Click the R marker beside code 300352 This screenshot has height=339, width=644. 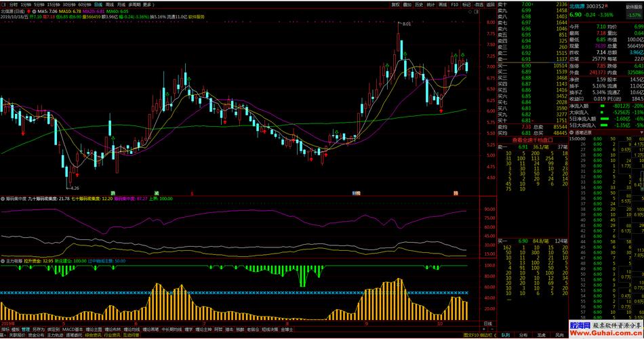[x=607, y=5]
